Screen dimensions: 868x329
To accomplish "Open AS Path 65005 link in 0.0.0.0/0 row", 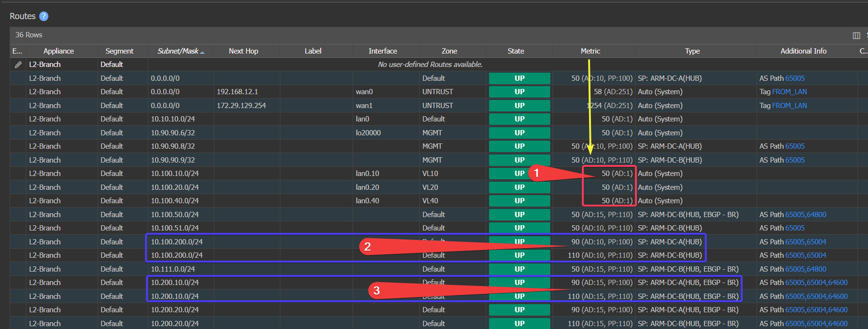I will 795,78.
